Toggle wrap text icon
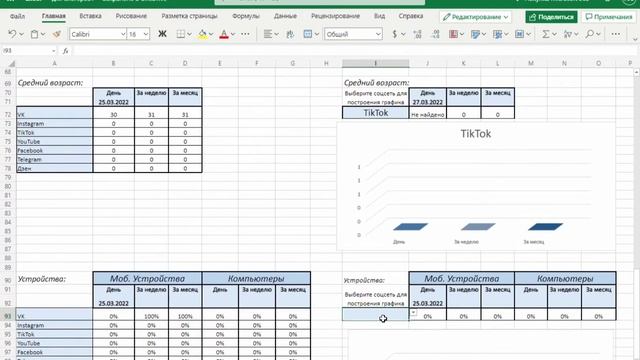The image size is (640, 360). [x=290, y=34]
